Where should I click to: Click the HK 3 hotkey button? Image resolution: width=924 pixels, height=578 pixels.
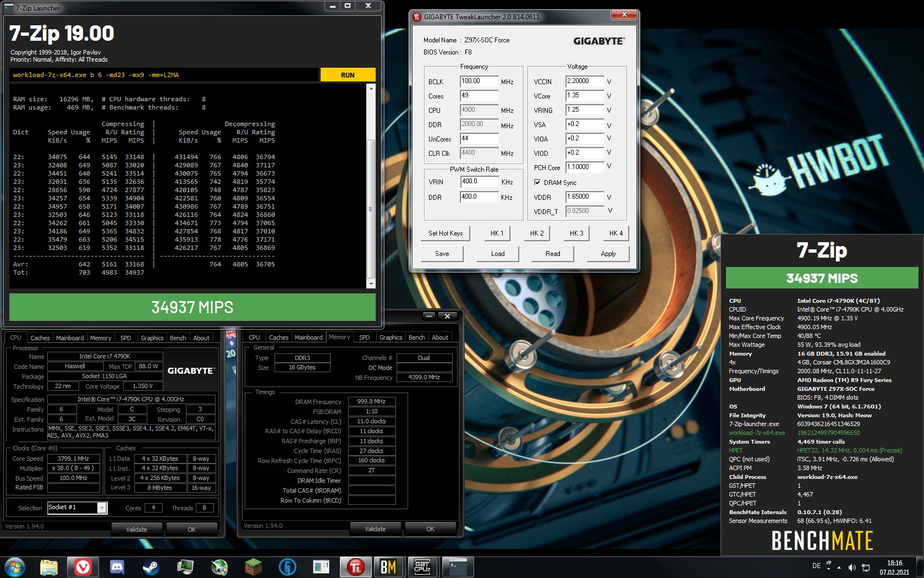pos(576,233)
